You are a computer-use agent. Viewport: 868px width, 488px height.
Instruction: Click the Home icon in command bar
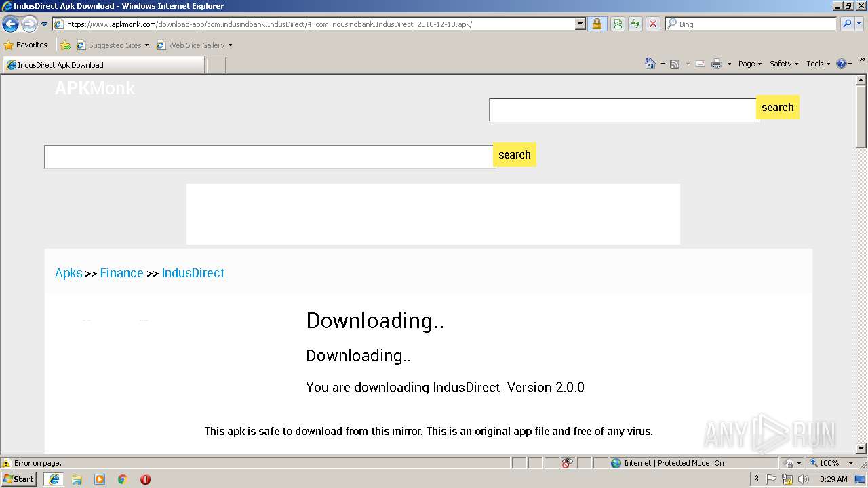tap(650, 64)
